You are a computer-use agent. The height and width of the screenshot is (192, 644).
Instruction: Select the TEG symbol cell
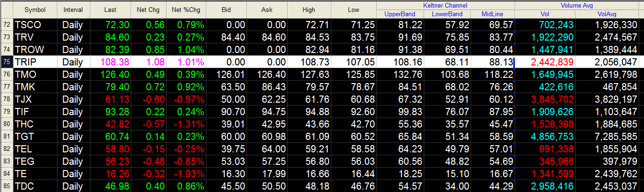pyautogui.click(x=35, y=161)
